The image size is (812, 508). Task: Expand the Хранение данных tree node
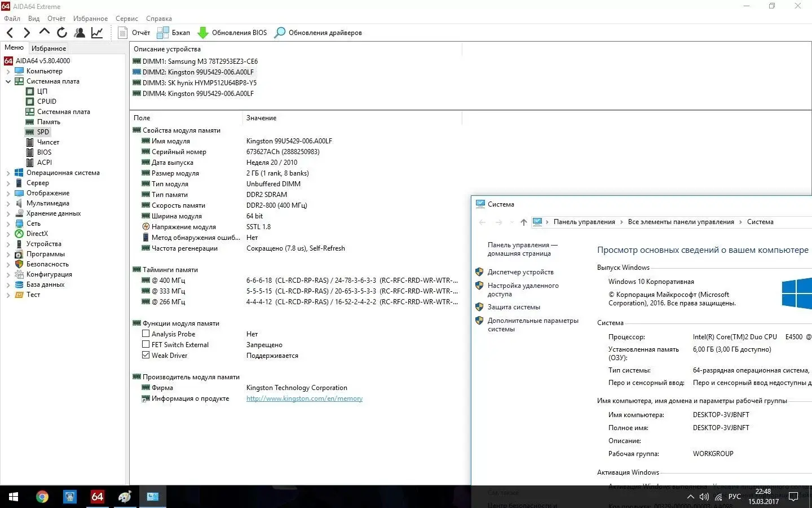8,213
